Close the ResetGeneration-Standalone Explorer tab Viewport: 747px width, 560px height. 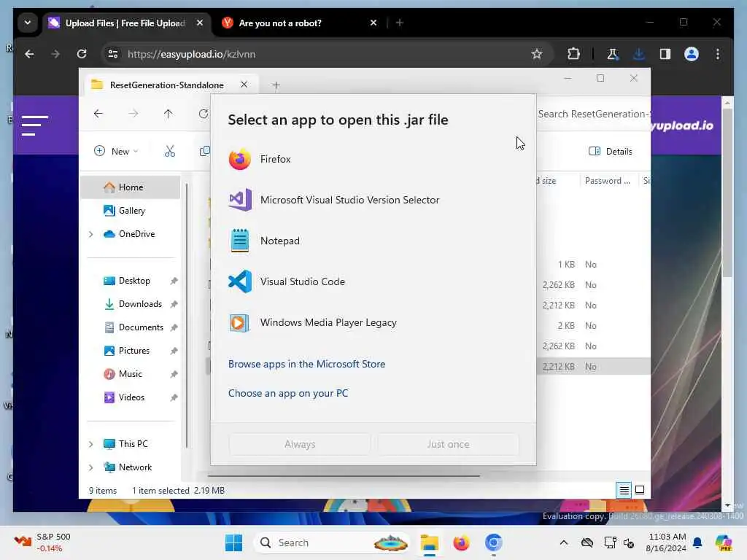coord(244,85)
